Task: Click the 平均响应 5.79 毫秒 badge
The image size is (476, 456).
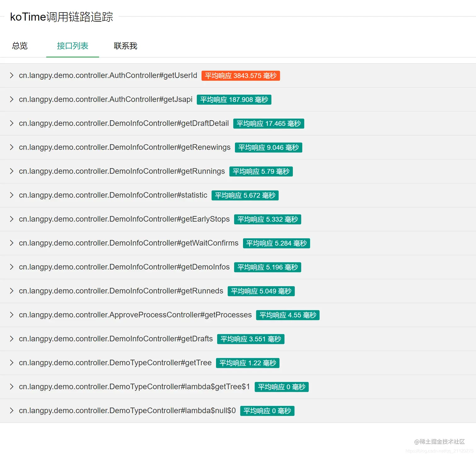Action: 261,171
